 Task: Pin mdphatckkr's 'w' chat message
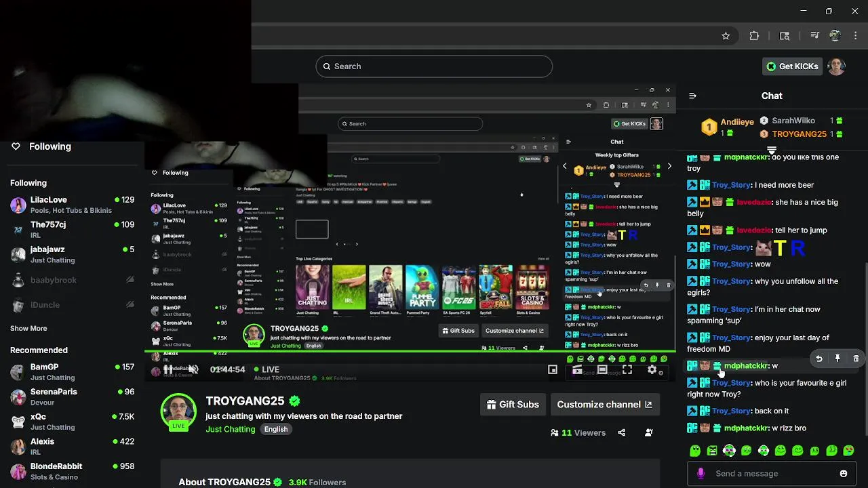(837, 359)
